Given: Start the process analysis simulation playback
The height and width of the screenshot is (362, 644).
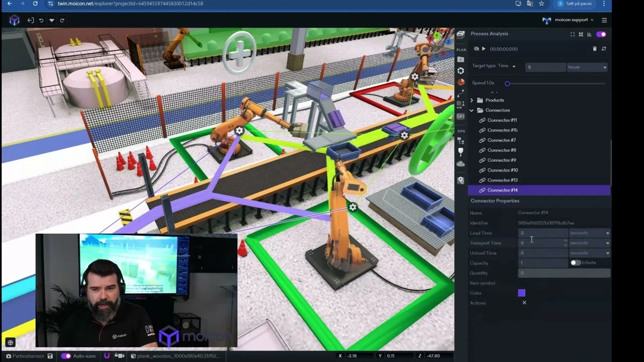Looking at the screenshot, I should click(484, 49).
